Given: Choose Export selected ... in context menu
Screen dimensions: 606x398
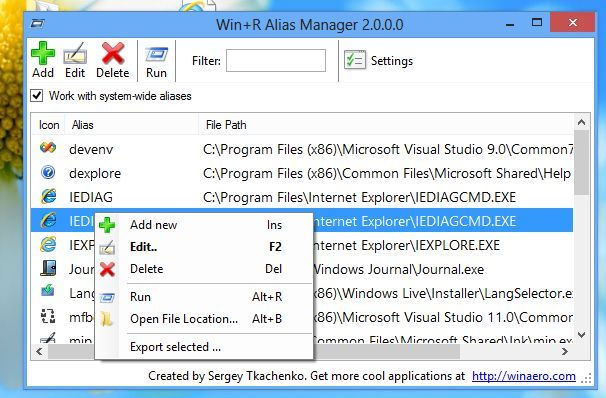Looking at the screenshot, I should (x=204, y=347).
